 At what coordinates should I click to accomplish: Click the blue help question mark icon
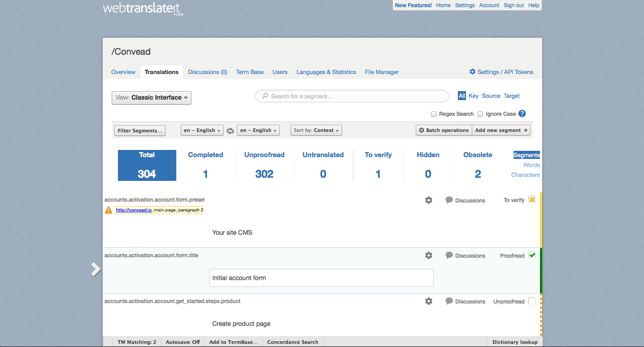pyautogui.click(x=522, y=114)
